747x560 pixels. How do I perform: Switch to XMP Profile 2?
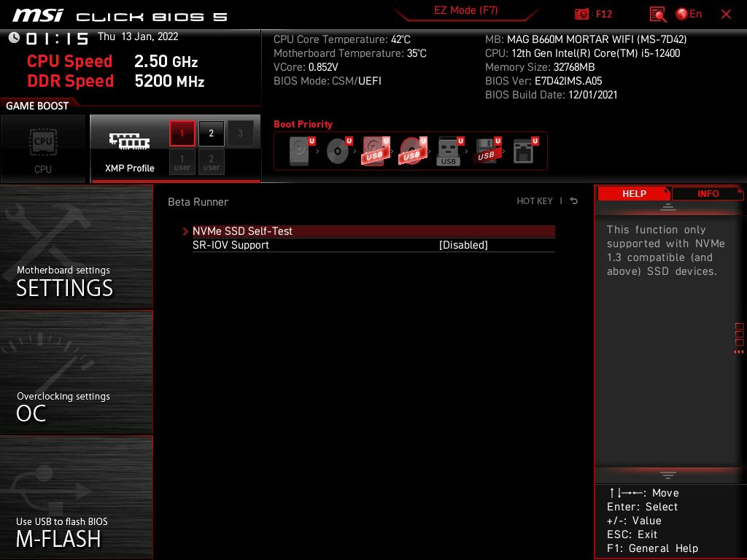pos(212,133)
